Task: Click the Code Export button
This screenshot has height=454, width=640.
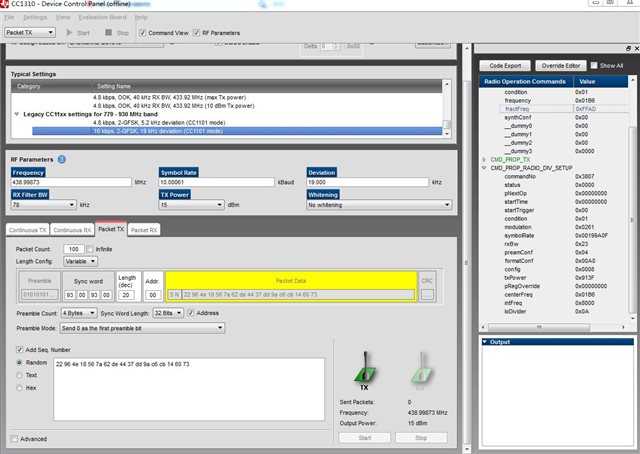Action: point(505,65)
